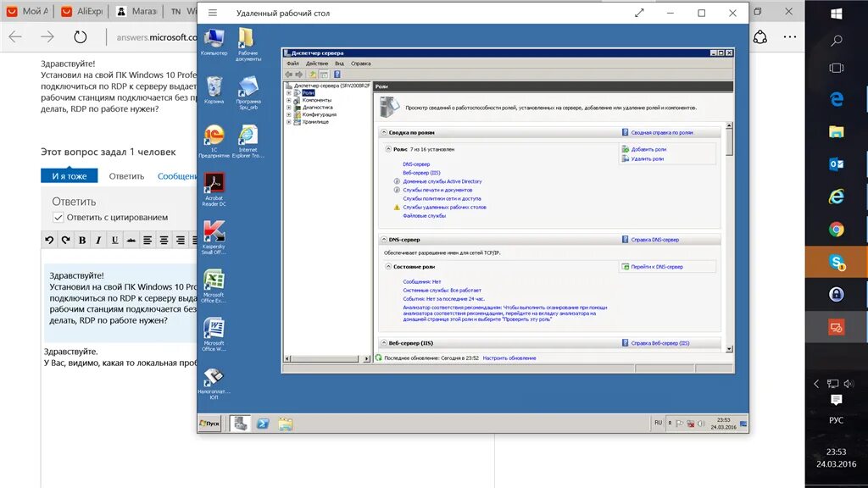Click the bold formatting button in editor
The width and height of the screenshot is (868, 488).
[82, 240]
